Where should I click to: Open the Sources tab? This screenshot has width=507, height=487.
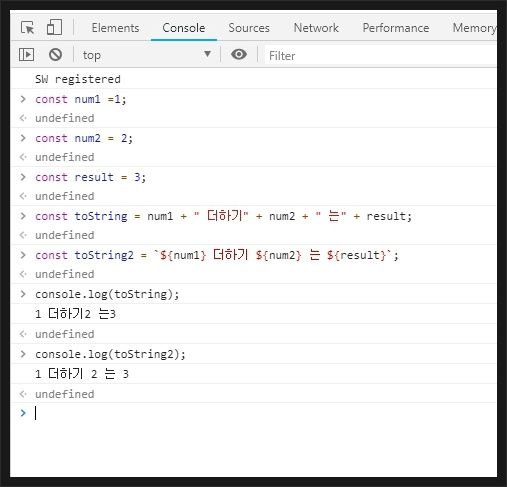pos(249,28)
